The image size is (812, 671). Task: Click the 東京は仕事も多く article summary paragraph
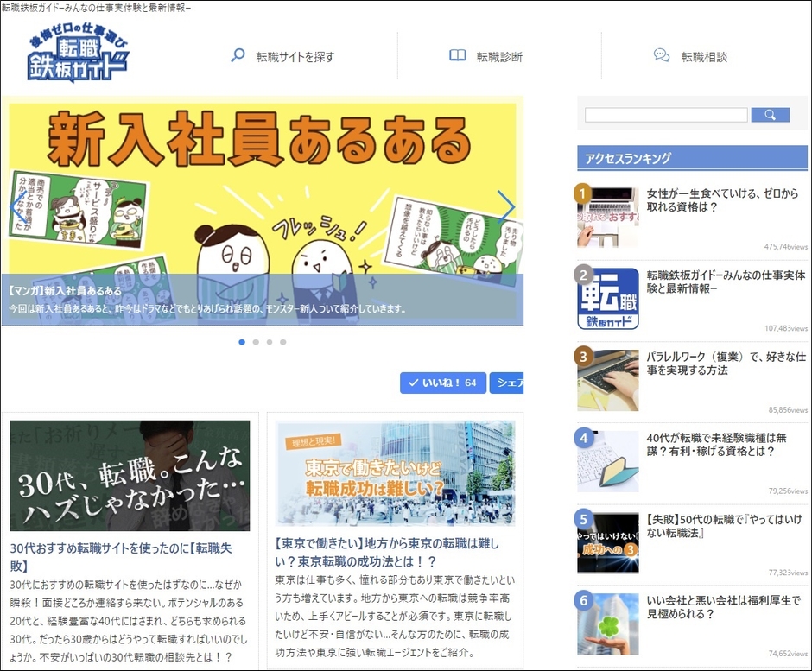(x=395, y=616)
